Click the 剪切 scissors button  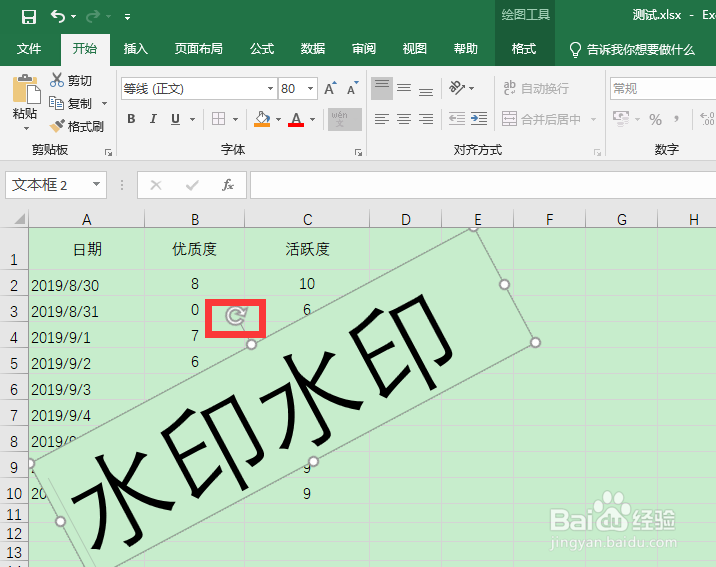tap(71, 80)
